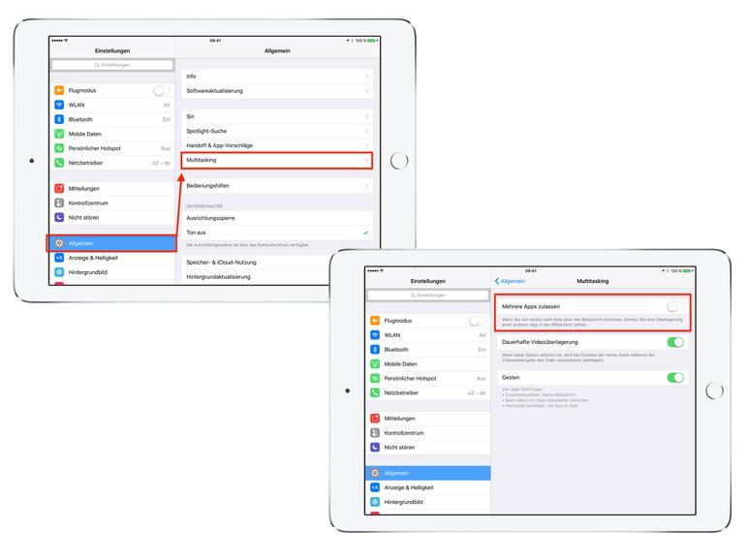Tap Nicht stören moon icon on upper iPad
The height and width of the screenshot is (560, 746).
[x=59, y=217]
